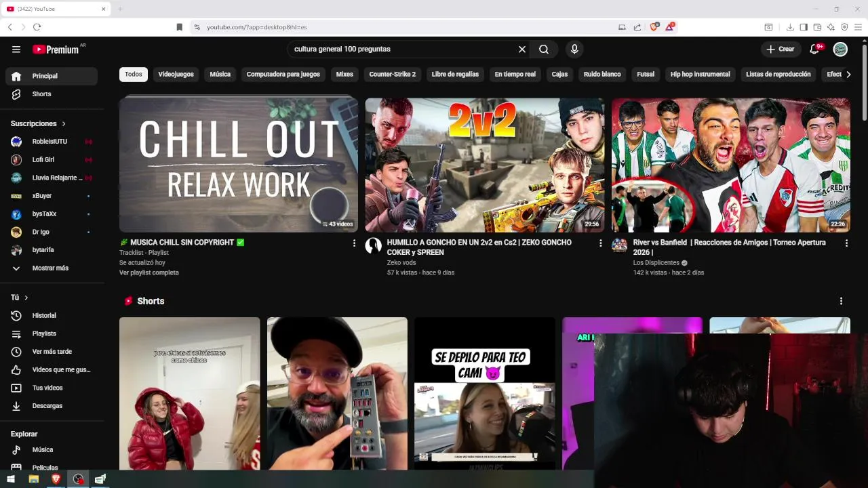The height and width of the screenshot is (488, 868).
Task: Select the Libre de regalías chip
Action: pyautogui.click(x=455, y=75)
